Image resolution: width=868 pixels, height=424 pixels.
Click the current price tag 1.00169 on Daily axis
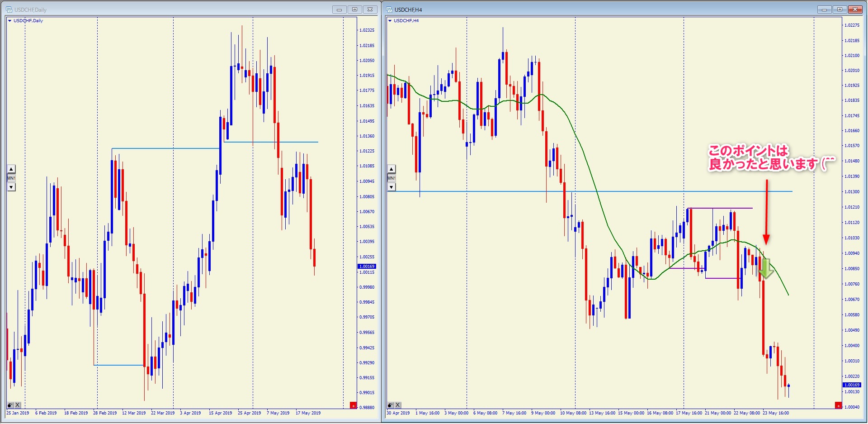[367, 266]
